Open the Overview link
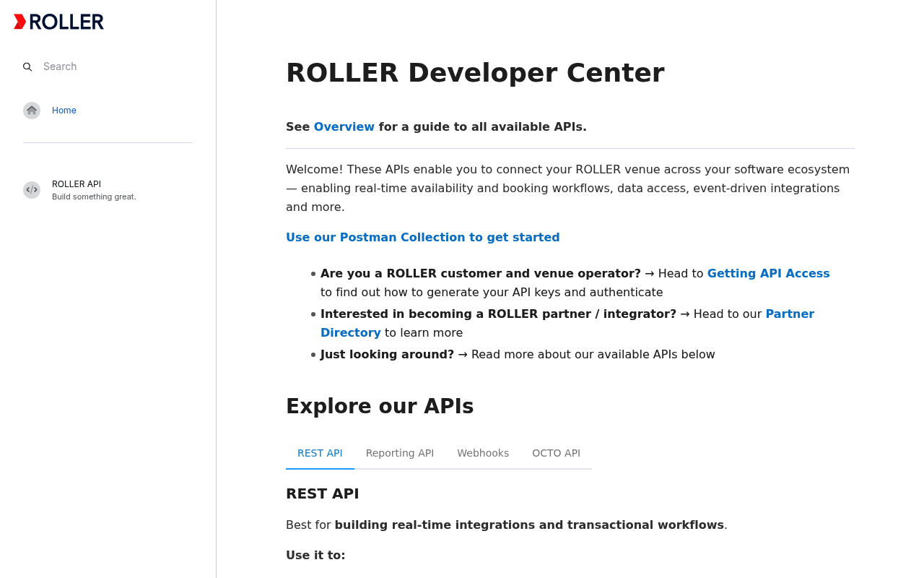Screen dimensions: 924x578 coord(344,126)
